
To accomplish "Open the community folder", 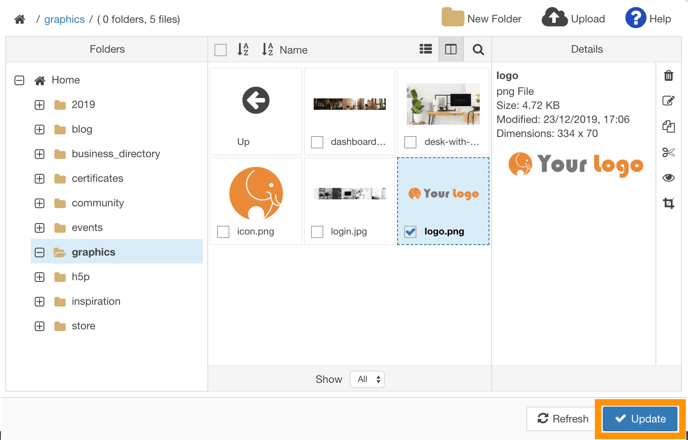I will (97, 203).
